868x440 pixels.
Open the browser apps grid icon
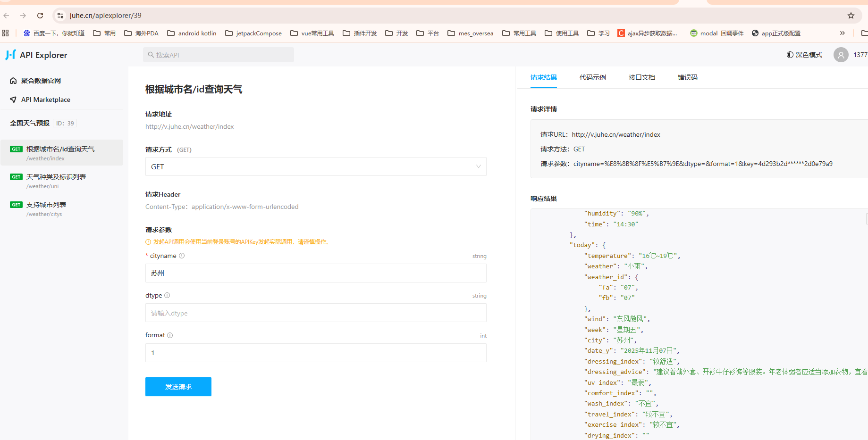pos(5,33)
